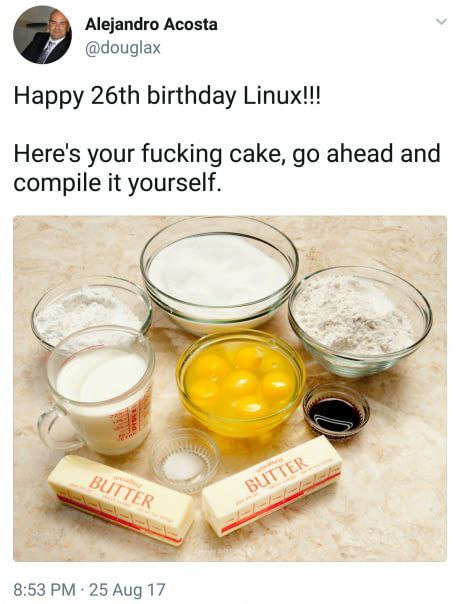Expand the tweet options chevron

tap(442, 21)
